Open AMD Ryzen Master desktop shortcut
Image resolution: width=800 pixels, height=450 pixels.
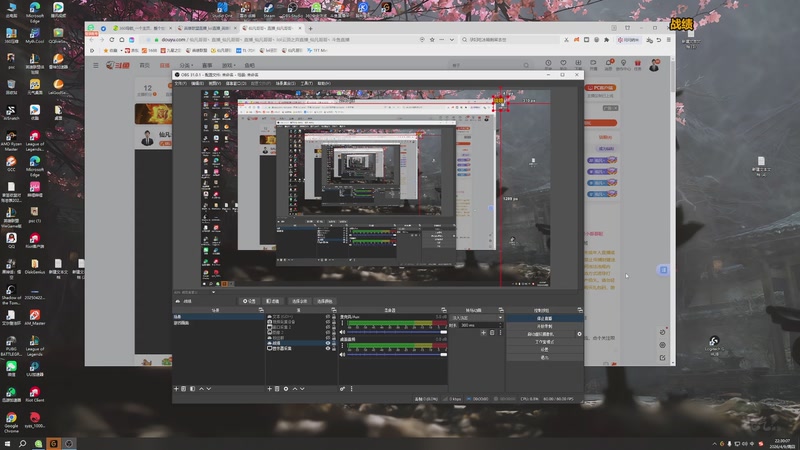point(11,139)
